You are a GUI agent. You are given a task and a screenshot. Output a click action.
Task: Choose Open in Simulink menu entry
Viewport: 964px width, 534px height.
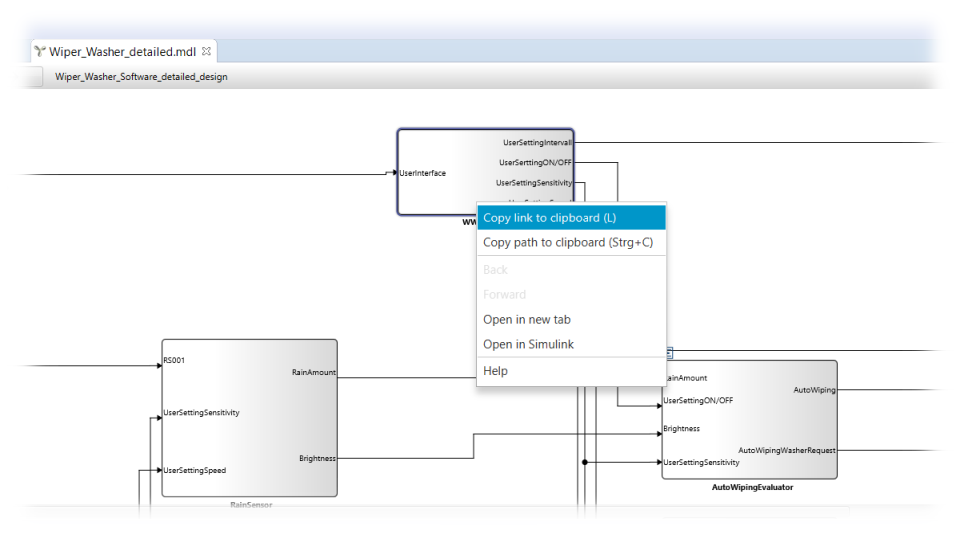571,344
